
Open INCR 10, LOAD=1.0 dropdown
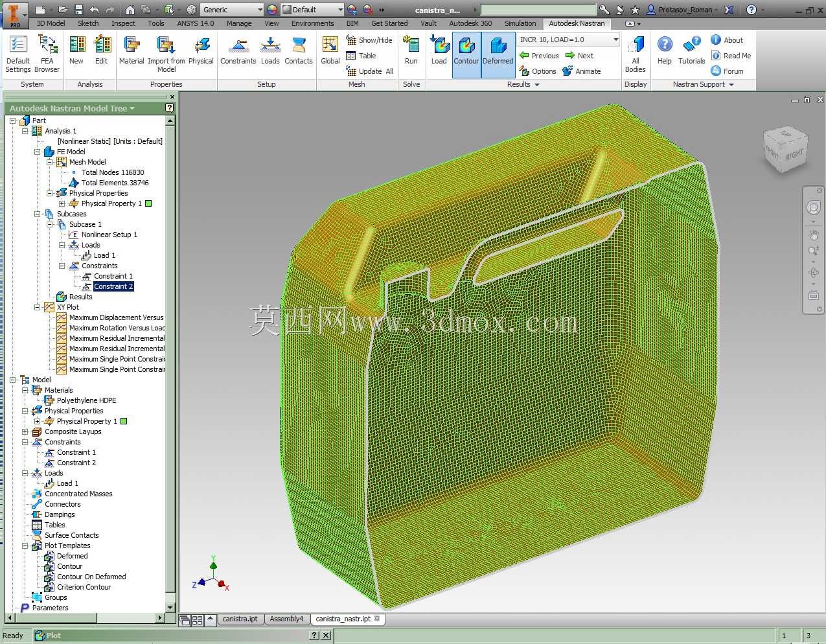tap(569, 40)
